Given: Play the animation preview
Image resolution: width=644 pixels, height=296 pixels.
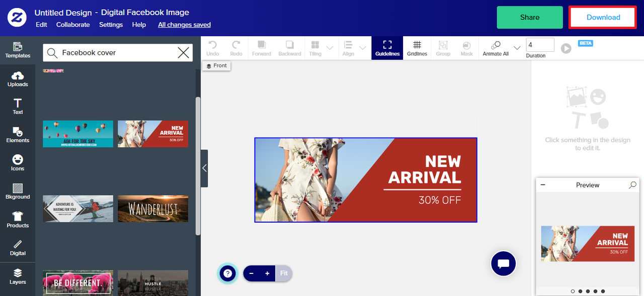Looking at the screenshot, I should coord(566,48).
